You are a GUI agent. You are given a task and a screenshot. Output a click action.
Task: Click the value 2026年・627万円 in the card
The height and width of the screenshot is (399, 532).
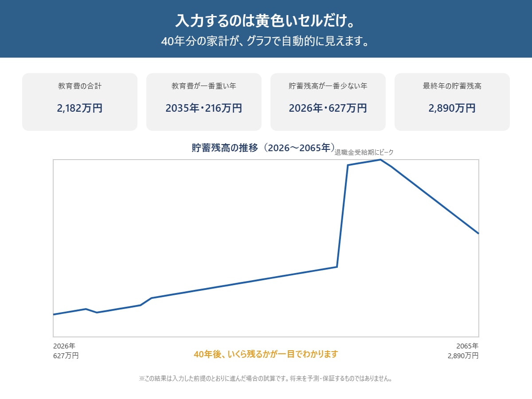click(x=328, y=108)
